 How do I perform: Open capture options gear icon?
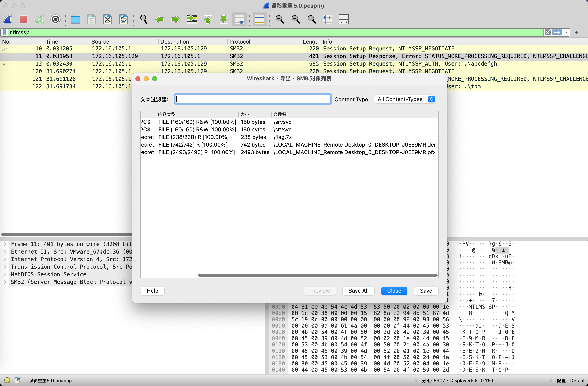(55, 19)
